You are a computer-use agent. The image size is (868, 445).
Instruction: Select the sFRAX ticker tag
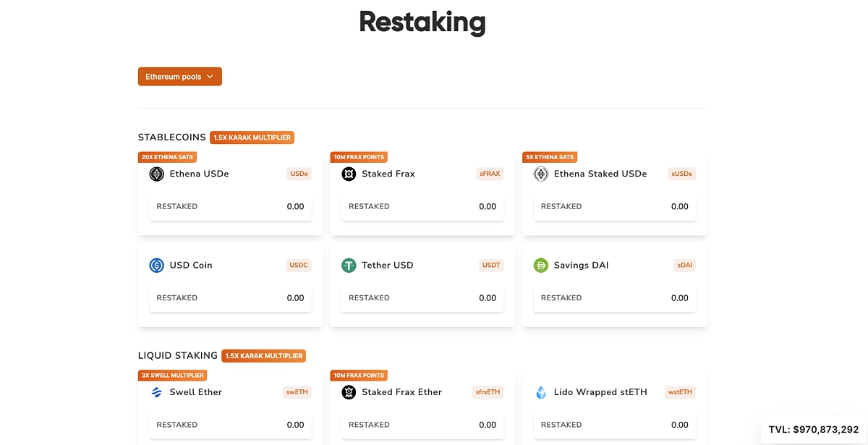(x=490, y=174)
